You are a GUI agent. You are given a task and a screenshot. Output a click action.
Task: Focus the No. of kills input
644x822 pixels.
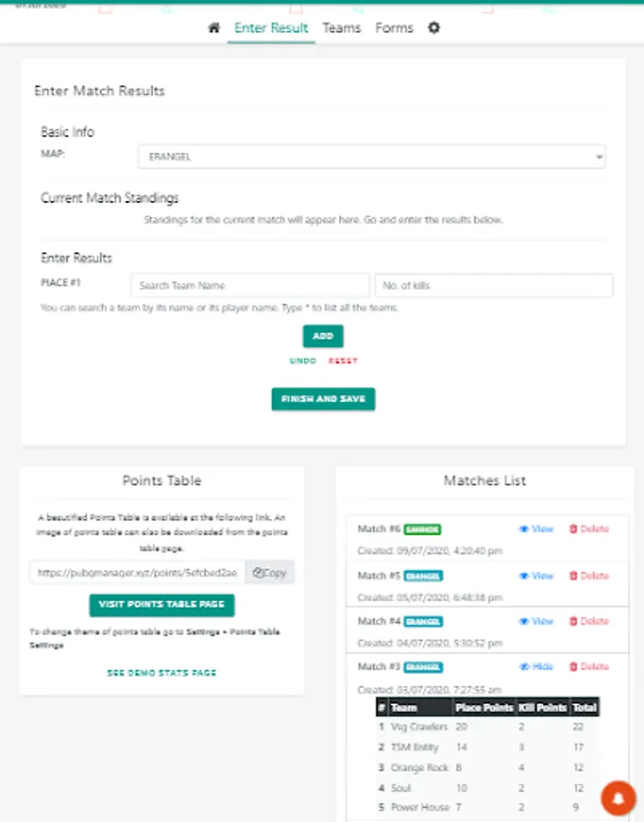pyautogui.click(x=493, y=286)
